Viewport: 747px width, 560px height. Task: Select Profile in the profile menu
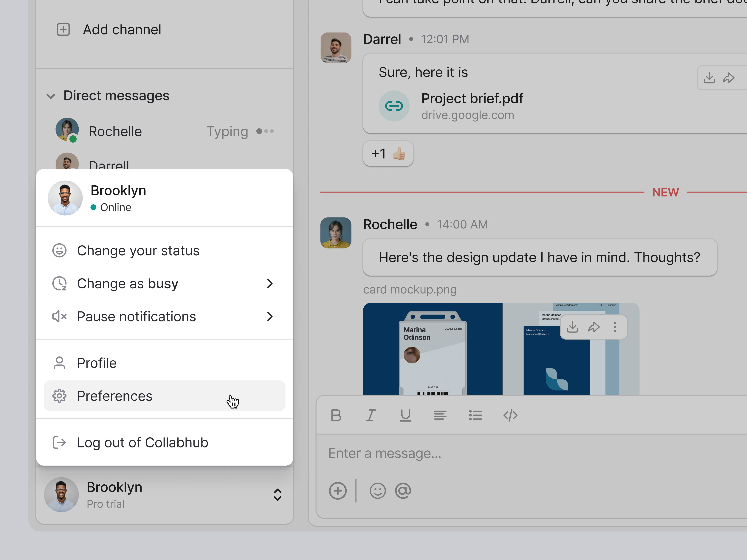(96, 363)
